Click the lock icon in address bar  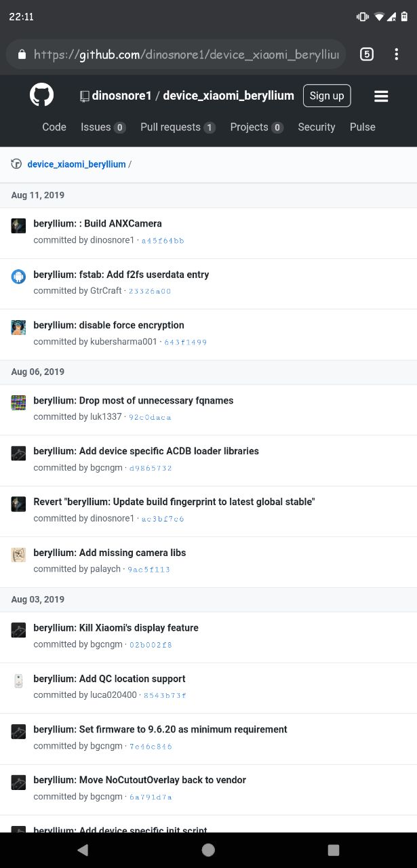click(x=22, y=55)
